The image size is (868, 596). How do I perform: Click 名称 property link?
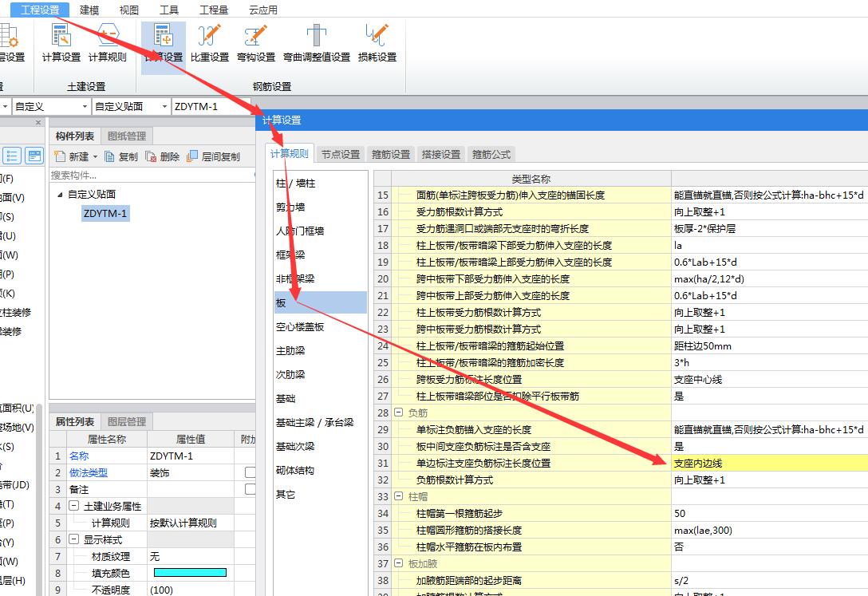coord(79,456)
